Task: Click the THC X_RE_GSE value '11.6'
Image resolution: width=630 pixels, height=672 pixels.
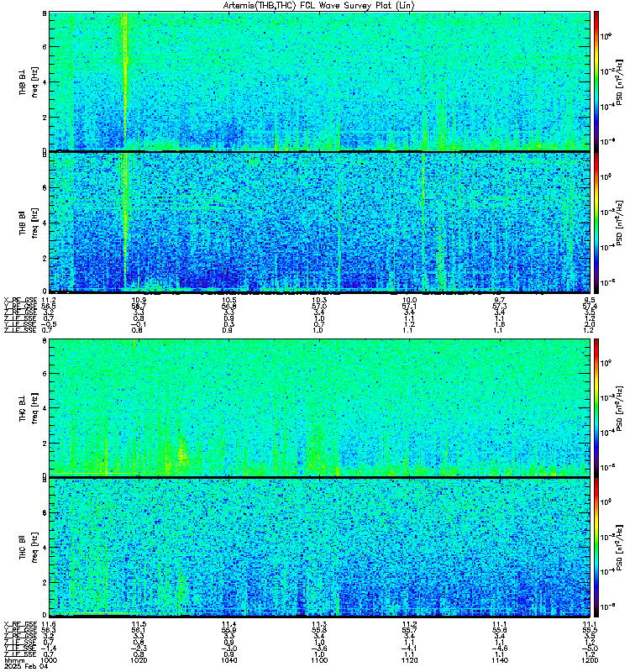Action: tap(49, 624)
